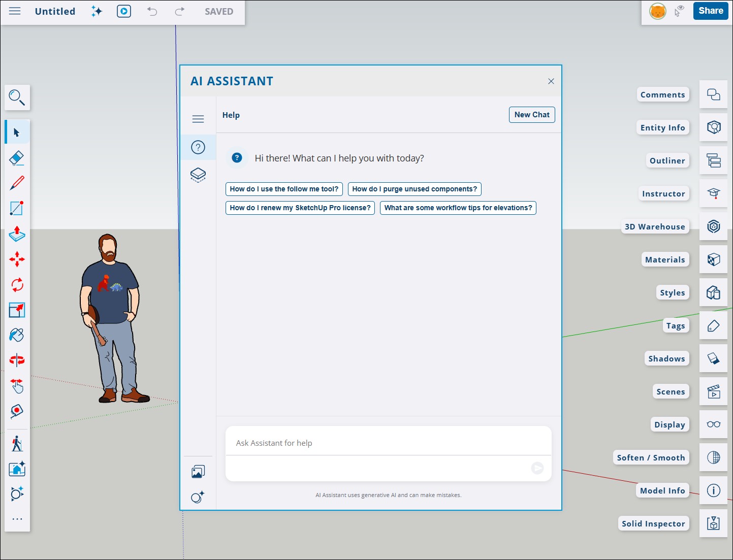Click the New Chat button
733x560 pixels.
531,115
